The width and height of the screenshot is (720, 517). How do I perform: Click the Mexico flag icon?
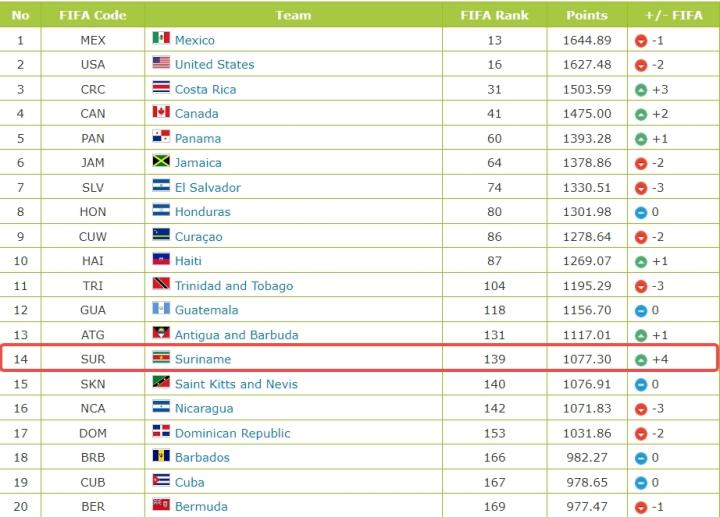tap(161, 39)
